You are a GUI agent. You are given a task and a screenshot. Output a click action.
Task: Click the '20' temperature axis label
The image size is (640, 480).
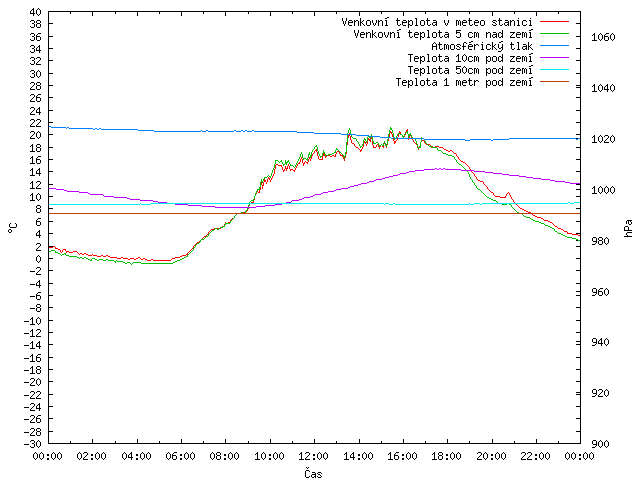coord(36,136)
